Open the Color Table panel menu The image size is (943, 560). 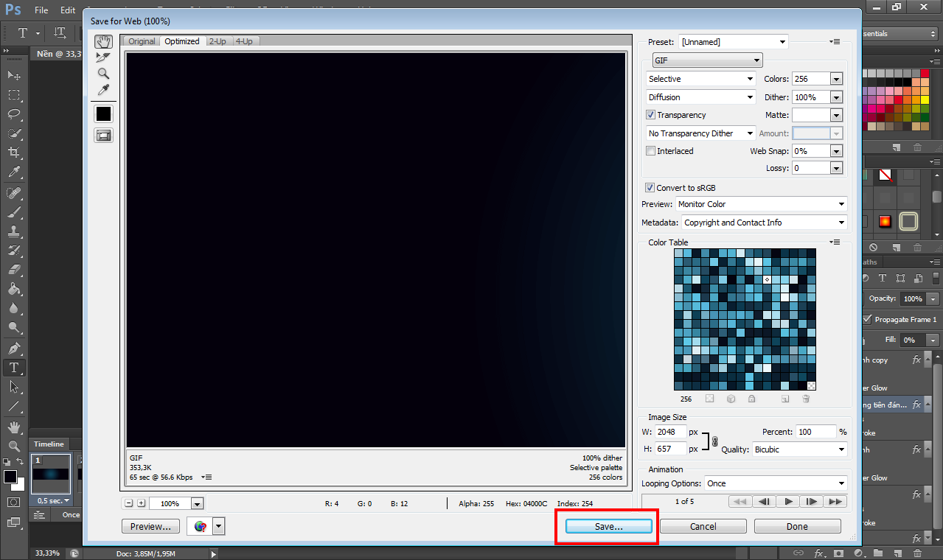pyautogui.click(x=835, y=242)
